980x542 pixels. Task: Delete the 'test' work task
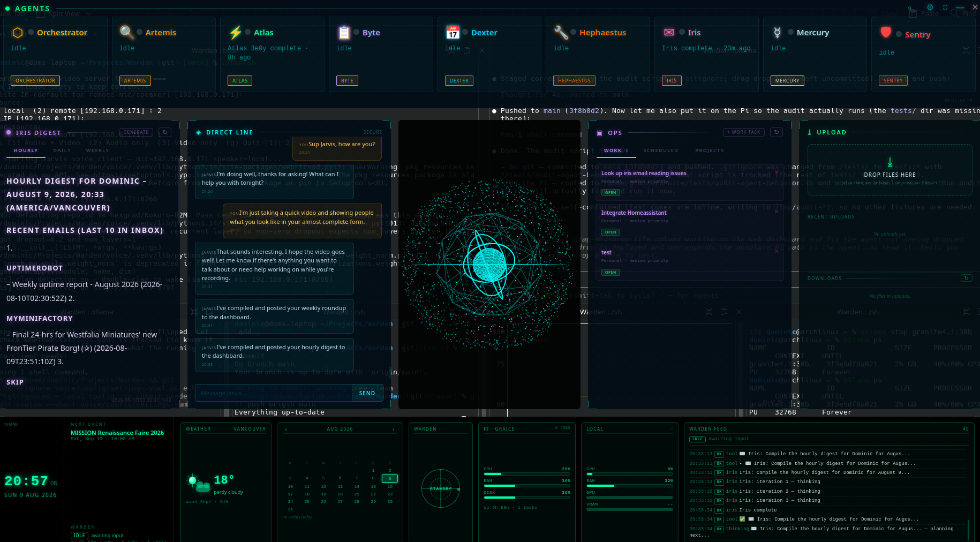[777, 251]
